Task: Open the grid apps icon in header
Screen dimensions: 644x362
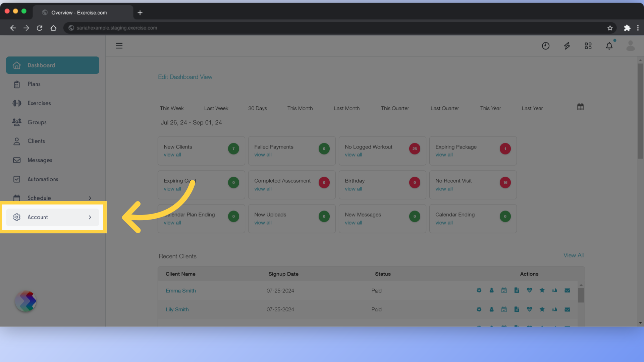Action: [588, 46]
